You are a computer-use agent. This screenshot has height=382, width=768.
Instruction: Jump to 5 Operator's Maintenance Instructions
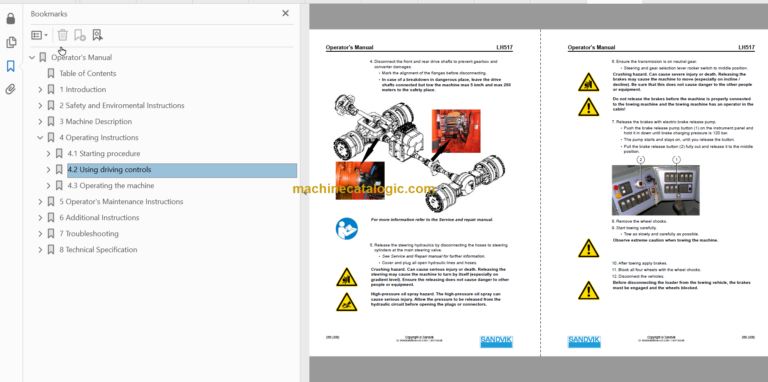click(121, 202)
